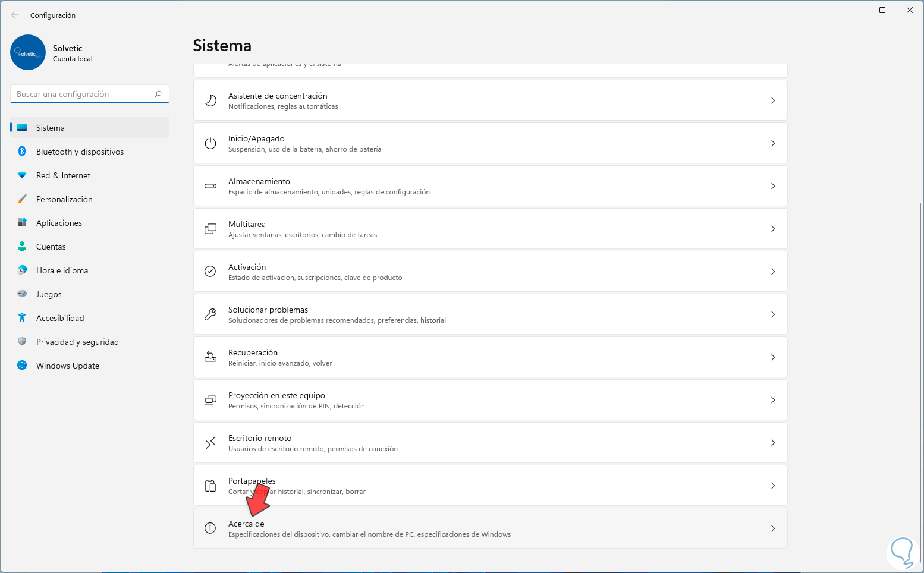Click the search magnifier icon
This screenshot has height=573, width=924.
click(x=158, y=94)
